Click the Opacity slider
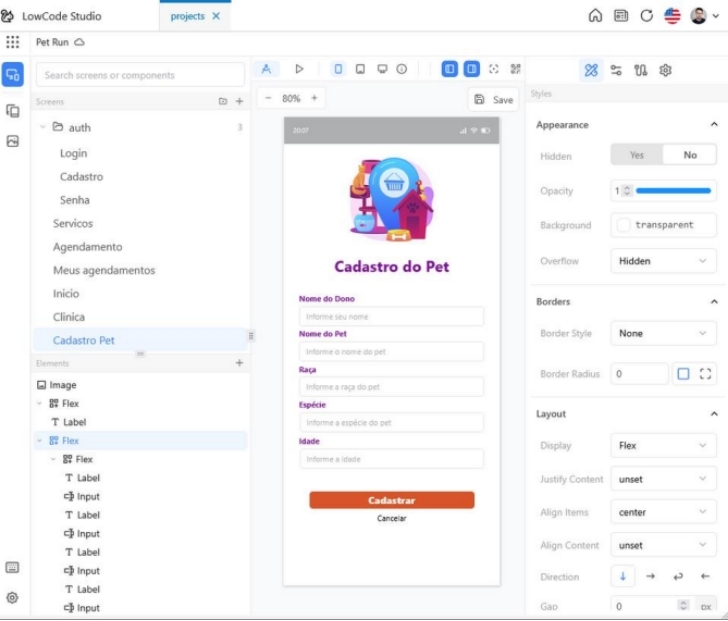The width and height of the screenshot is (728, 621). 673,190
